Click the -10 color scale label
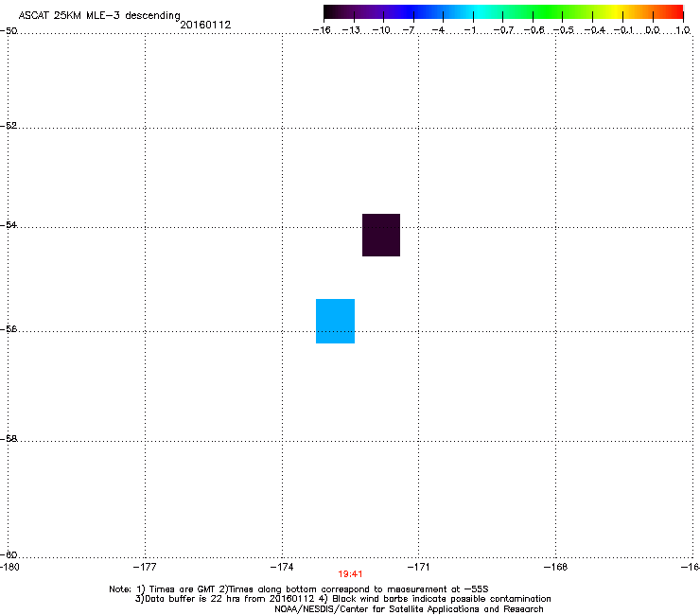Image resolution: width=700 pixels, height=615 pixels. 381,30
